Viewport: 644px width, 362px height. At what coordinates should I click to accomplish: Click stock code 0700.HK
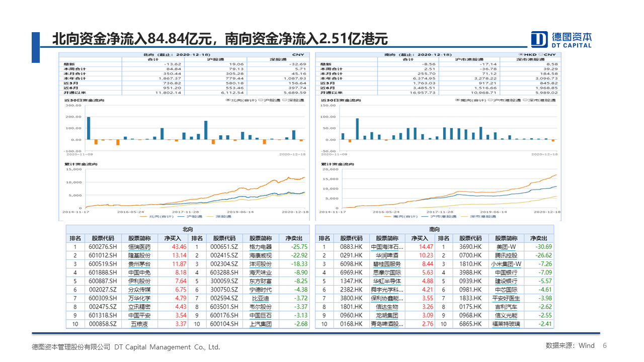coord(470,255)
